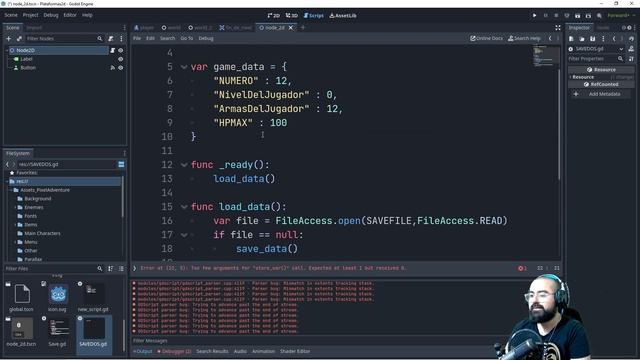
Task: Open the Output bottom panel tab
Action: (142, 351)
